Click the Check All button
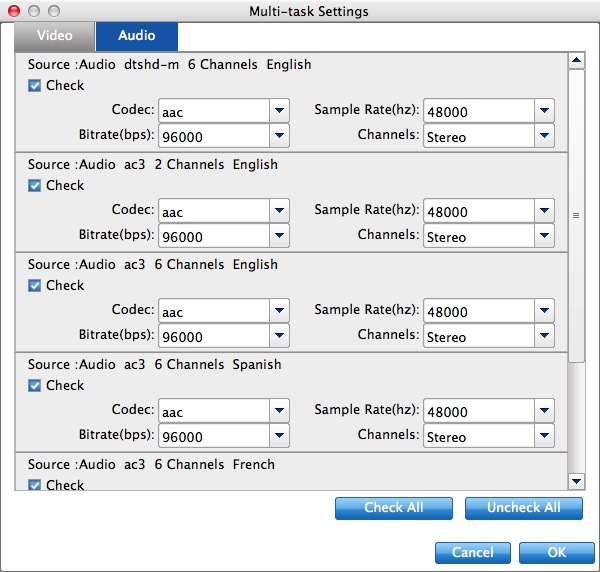 393,508
